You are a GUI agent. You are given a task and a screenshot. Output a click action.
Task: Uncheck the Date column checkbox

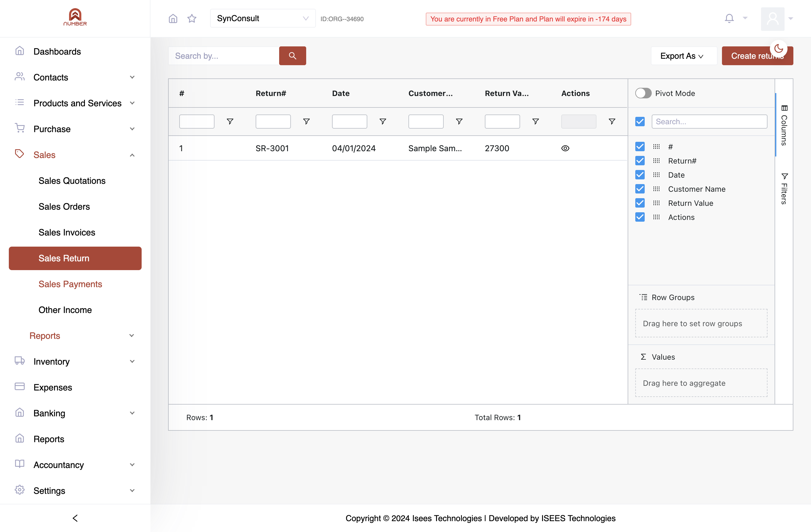pyautogui.click(x=640, y=175)
